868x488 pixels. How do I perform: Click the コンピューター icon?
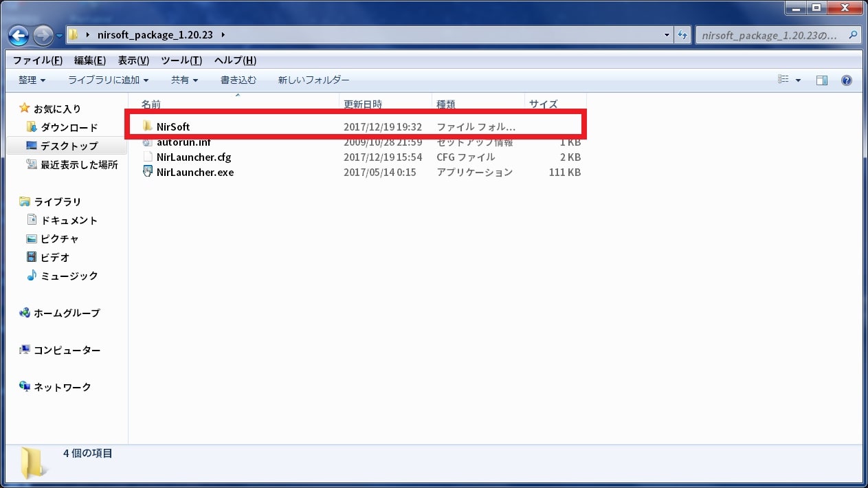25,349
